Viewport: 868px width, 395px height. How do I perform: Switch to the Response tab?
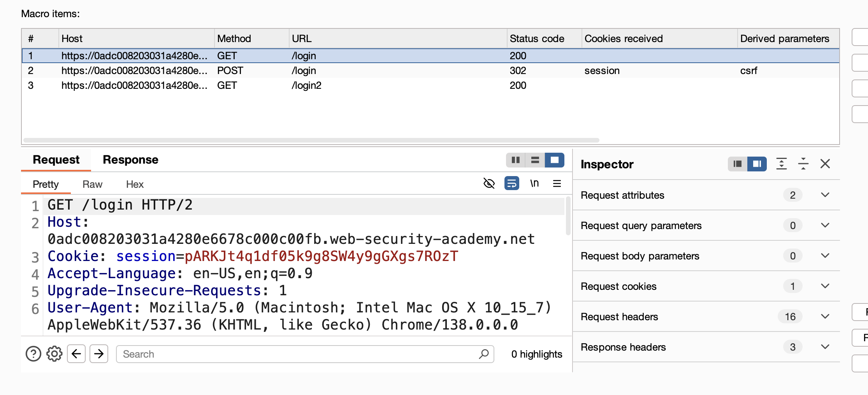click(x=130, y=160)
